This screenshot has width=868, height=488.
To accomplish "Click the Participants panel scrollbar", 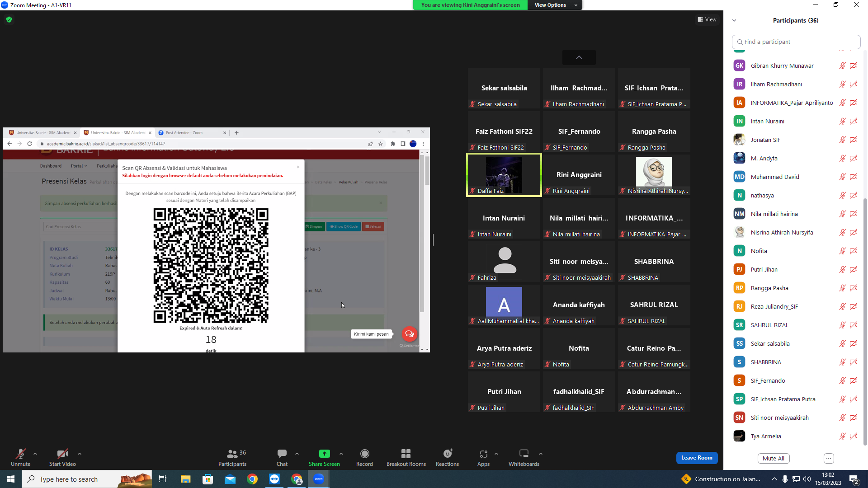I will coord(865,321).
